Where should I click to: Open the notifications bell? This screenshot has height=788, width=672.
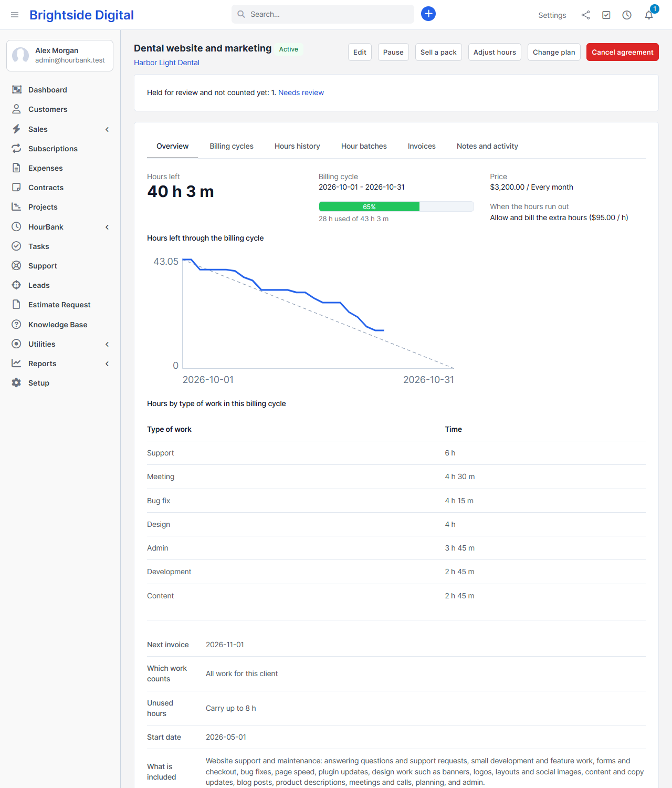pyautogui.click(x=649, y=15)
